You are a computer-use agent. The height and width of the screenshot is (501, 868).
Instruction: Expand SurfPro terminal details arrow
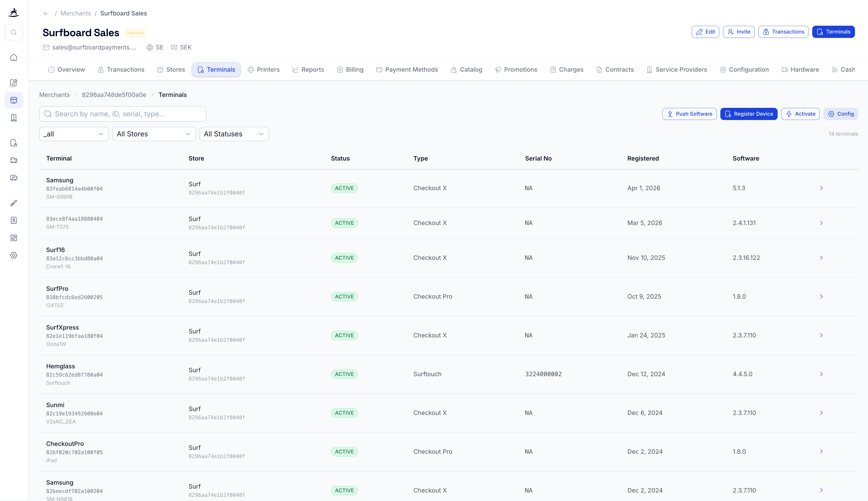[821, 297]
